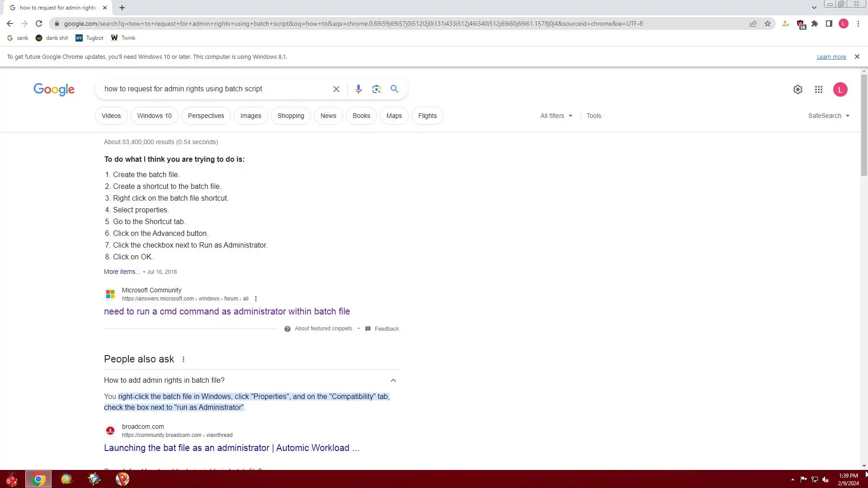Collapse 'How to add admin rights' question
The image size is (868, 488).
click(x=393, y=380)
